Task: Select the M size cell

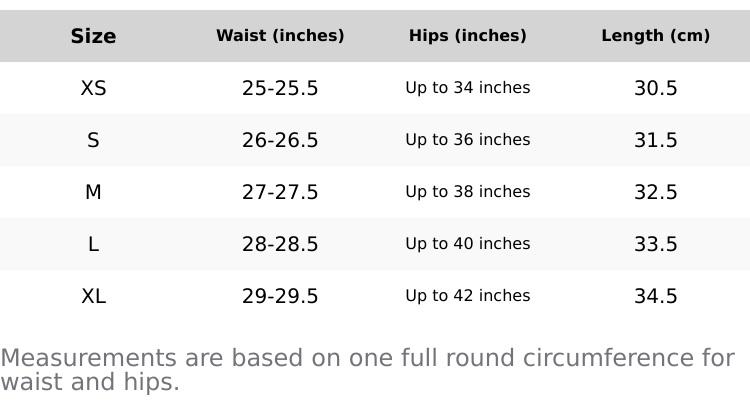Action: [93, 192]
